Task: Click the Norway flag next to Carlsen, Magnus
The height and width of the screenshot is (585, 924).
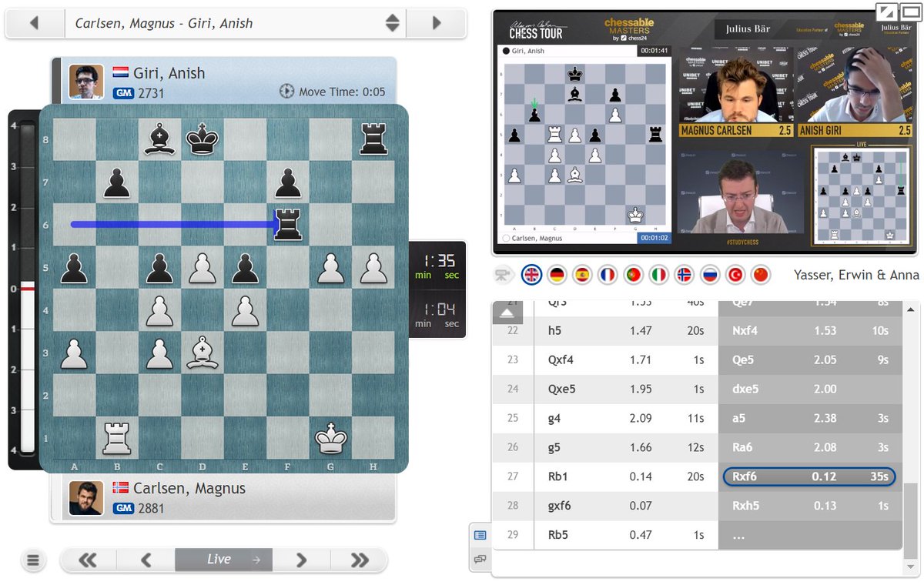Action: tap(121, 488)
